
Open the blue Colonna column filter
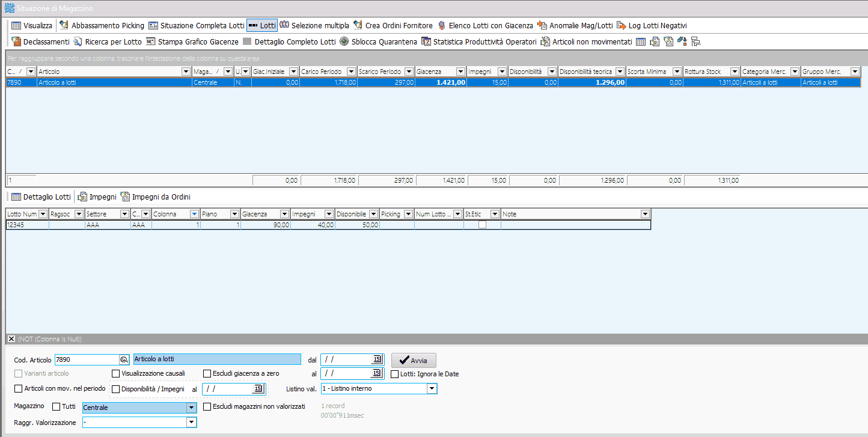pos(194,214)
